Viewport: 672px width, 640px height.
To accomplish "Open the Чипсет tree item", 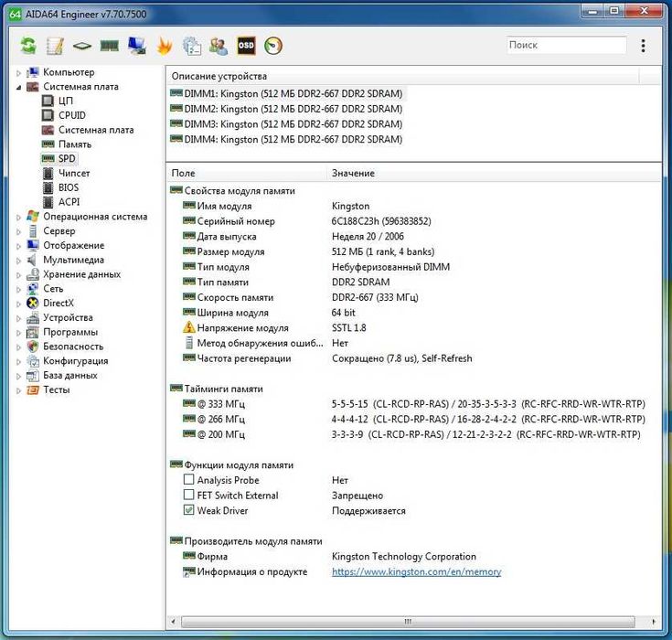I will pos(74,173).
